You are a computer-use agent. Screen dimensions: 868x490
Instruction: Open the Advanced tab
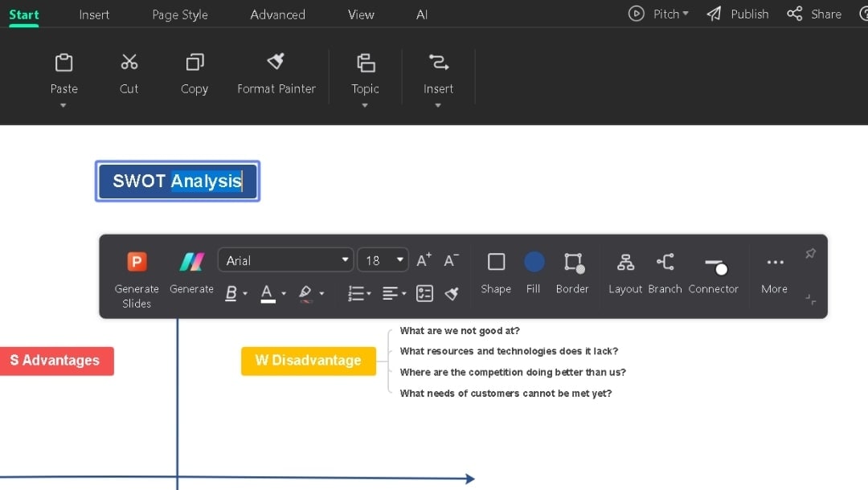click(277, 14)
